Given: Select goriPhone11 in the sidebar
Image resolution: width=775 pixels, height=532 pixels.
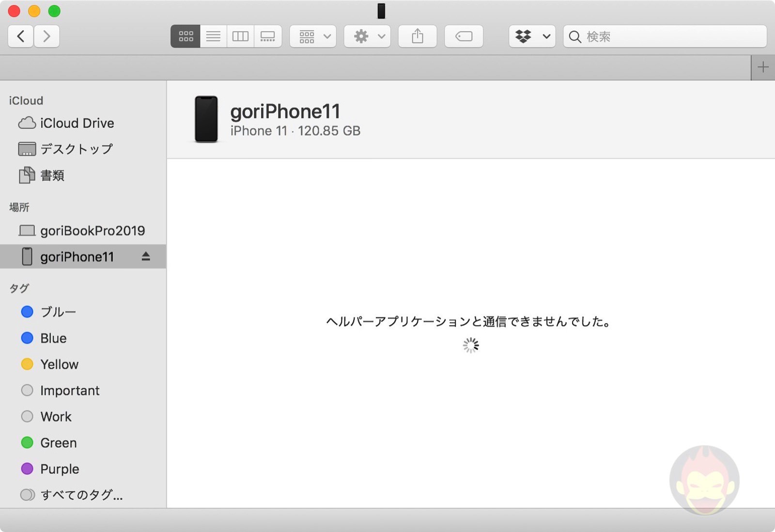Looking at the screenshot, I should point(83,257).
